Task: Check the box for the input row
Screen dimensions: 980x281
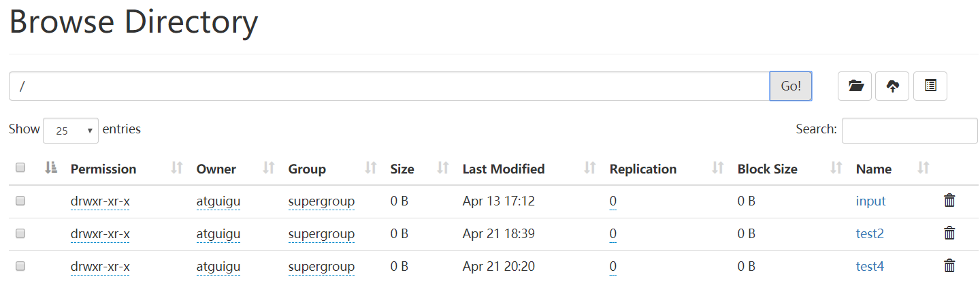Action: tap(20, 201)
